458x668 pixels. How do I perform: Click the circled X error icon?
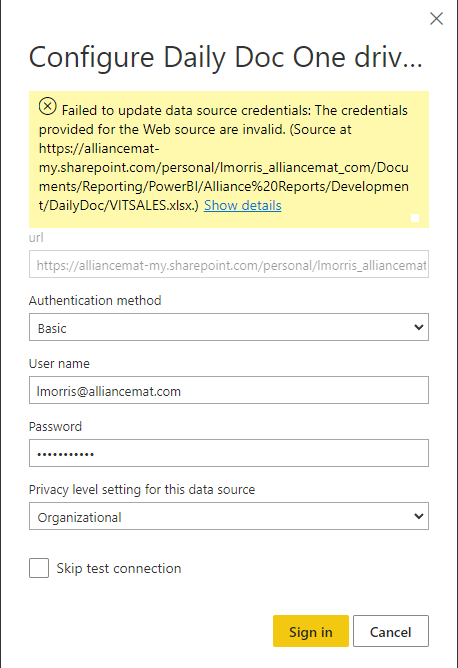coord(48,106)
